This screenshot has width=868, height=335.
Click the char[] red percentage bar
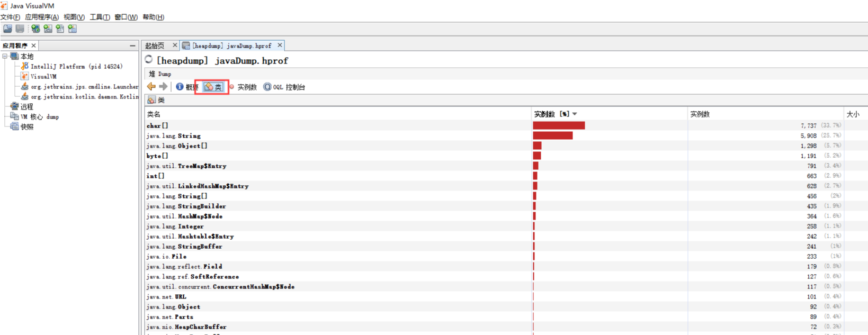(x=559, y=125)
